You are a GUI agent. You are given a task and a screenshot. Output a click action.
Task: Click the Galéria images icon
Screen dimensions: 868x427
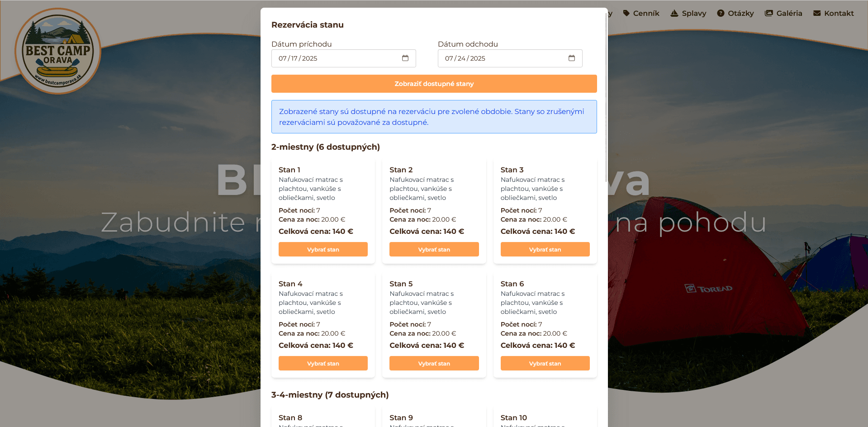click(x=768, y=13)
